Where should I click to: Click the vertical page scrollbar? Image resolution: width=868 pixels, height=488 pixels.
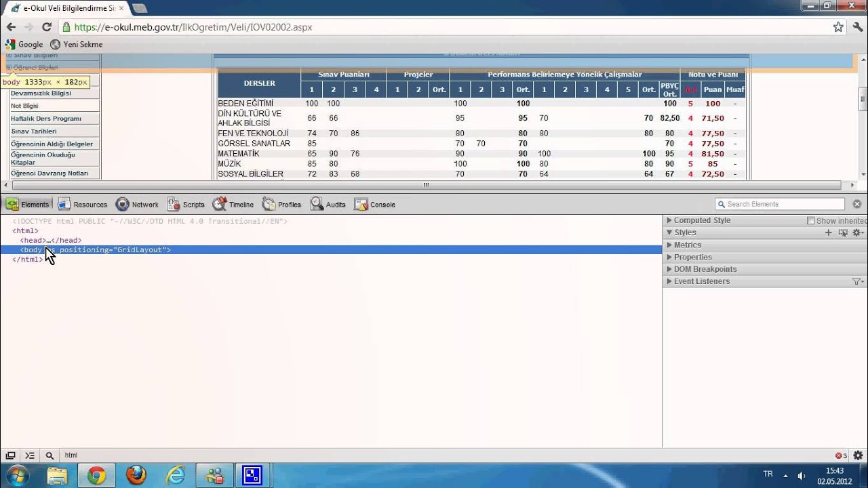point(863,99)
